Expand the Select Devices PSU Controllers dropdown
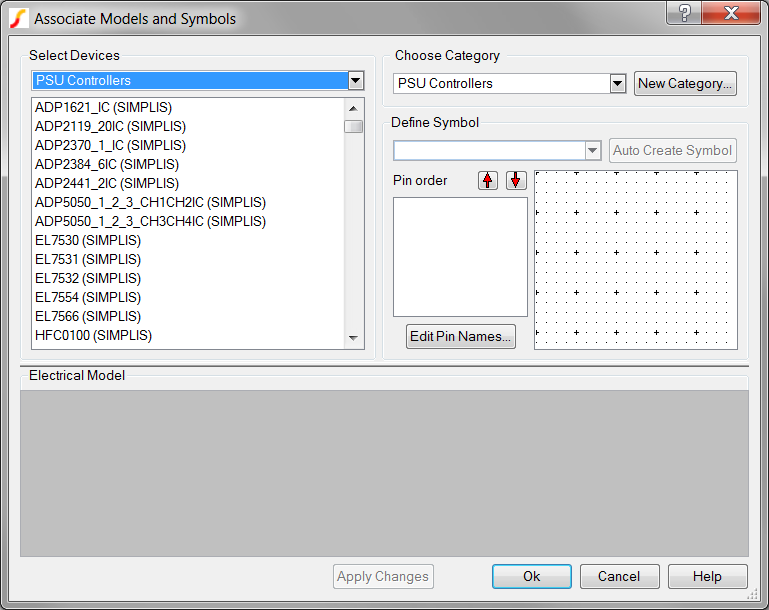 click(356, 80)
